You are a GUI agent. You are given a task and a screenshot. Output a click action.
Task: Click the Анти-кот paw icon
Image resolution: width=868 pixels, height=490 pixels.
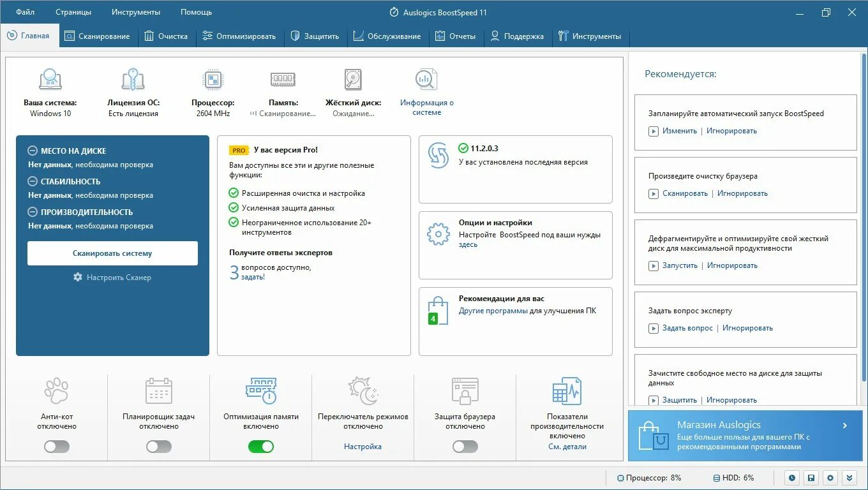56,391
